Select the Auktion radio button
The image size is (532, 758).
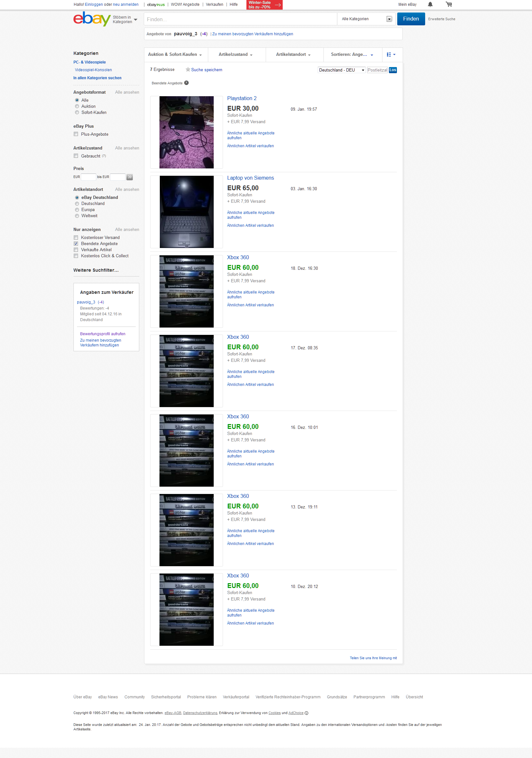pos(77,106)
